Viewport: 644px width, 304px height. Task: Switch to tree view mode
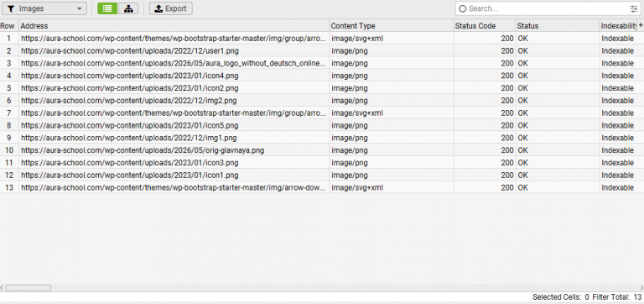click(128, 8)
